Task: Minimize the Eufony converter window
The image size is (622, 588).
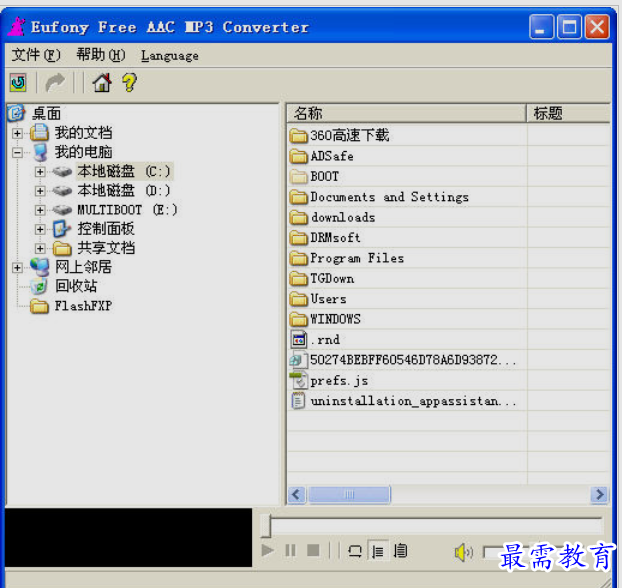Action: tap(541, 27)
